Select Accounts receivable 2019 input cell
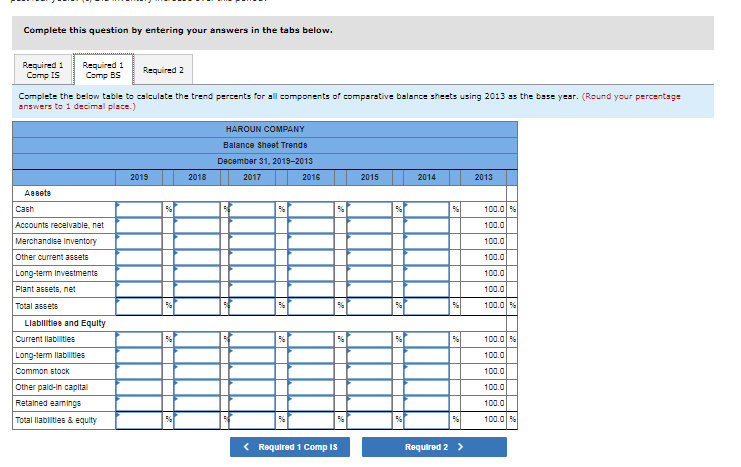Screen dimensions: 741x467 [x=139, y=225]
